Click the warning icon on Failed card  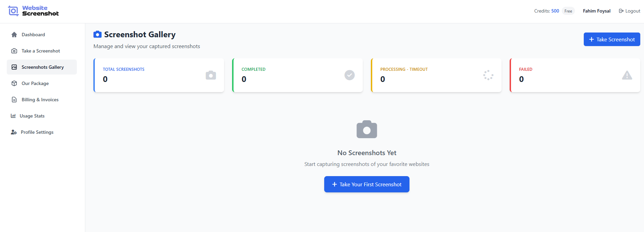pyautogui.click(x=627, y=75)
